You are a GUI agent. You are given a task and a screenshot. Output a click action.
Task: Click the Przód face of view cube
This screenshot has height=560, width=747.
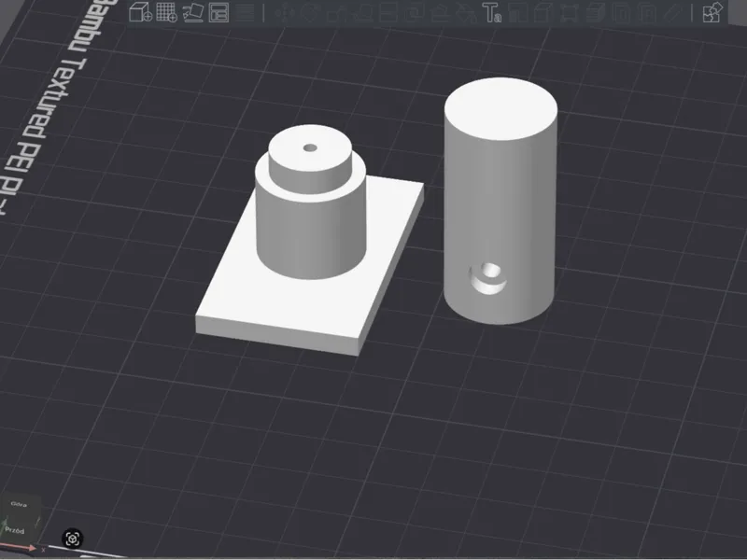pos(15,530)
